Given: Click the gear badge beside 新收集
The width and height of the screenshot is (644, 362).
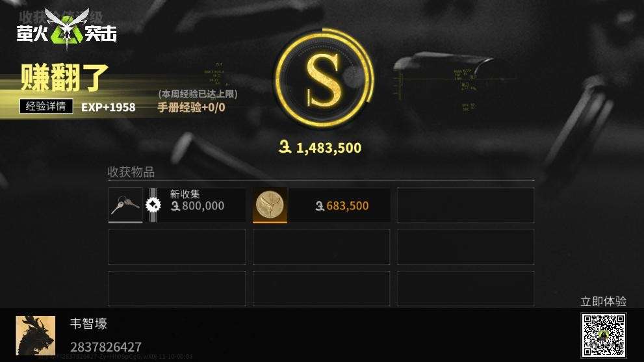Looking at the screenshot, I should pos(153,205).
